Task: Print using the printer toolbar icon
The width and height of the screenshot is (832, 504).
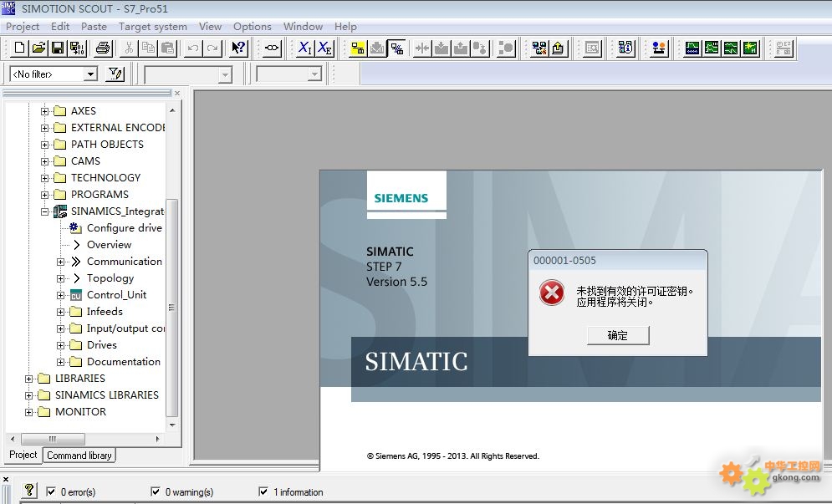Action: 103,48
